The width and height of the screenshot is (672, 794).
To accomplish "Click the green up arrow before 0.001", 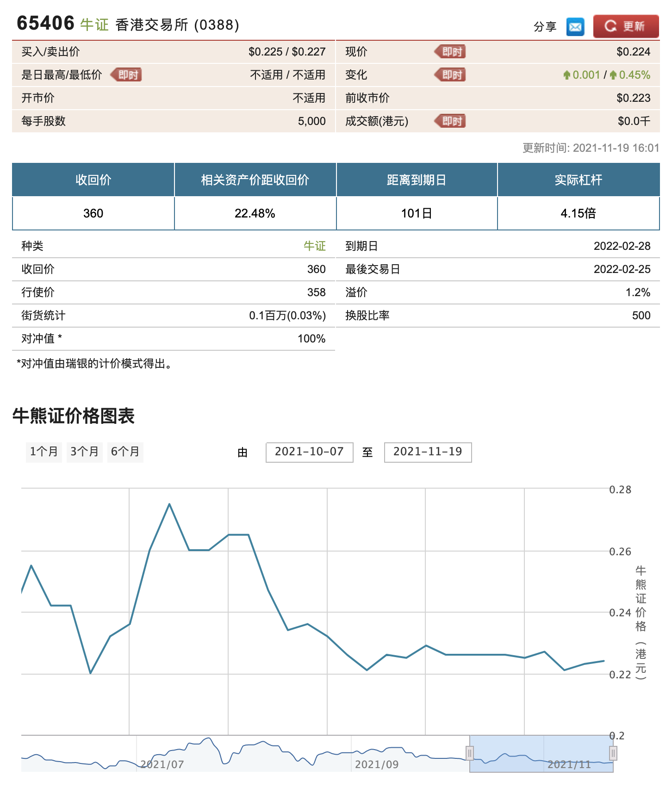I will click(566, 75).
